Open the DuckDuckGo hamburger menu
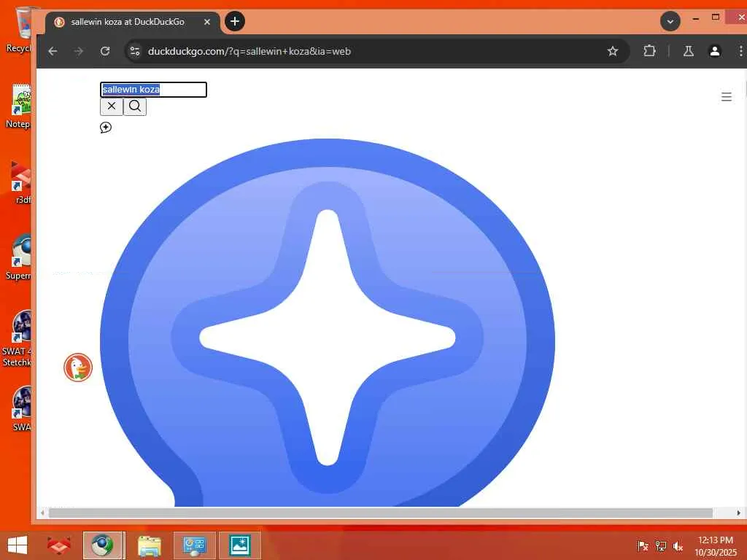 click(726, 97)
